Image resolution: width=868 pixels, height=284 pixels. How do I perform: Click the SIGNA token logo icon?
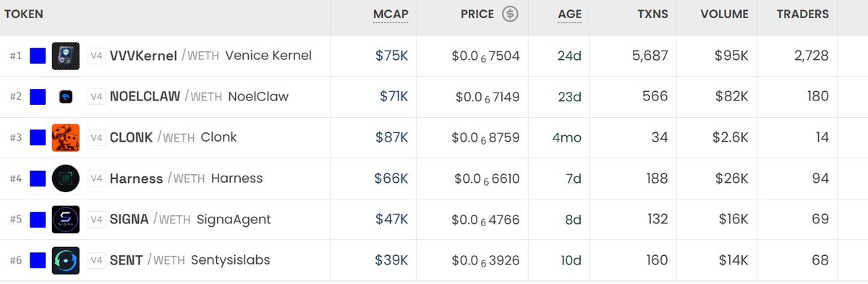point(66,219)
